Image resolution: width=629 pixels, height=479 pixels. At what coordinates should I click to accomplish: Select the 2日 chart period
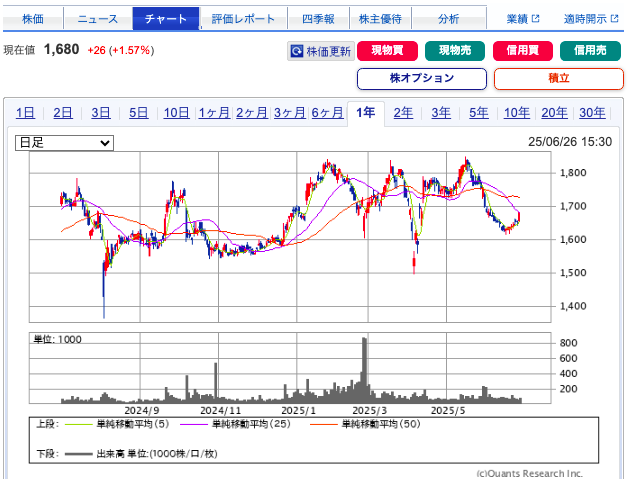[63, 113]
